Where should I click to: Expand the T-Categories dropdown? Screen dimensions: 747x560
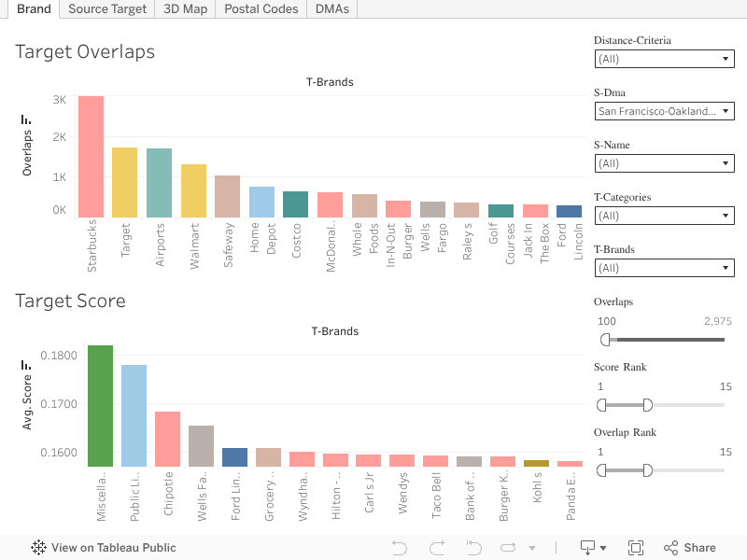[x=664, y=216]
